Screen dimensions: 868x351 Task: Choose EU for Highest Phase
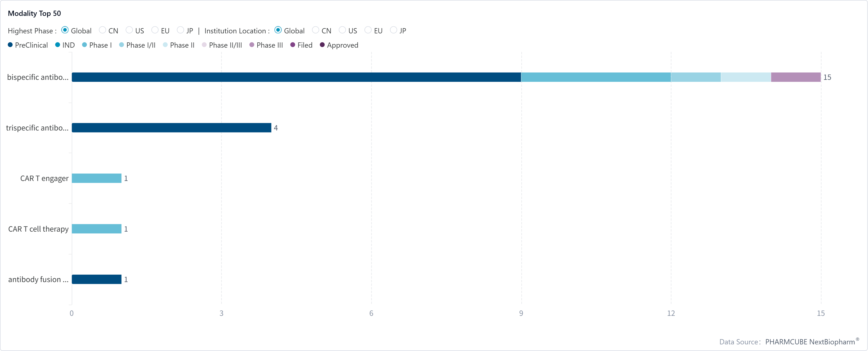click(x=155, y=30)
